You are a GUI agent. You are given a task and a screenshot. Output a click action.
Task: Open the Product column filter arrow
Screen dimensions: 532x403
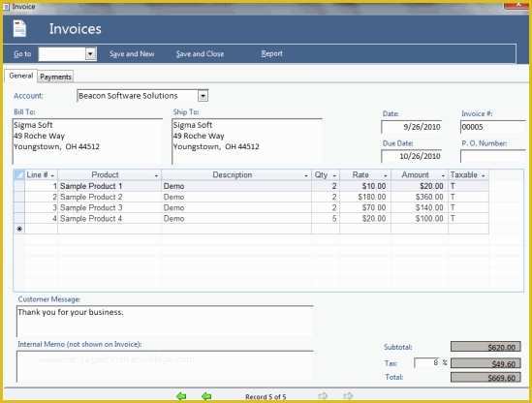[156, 175]
